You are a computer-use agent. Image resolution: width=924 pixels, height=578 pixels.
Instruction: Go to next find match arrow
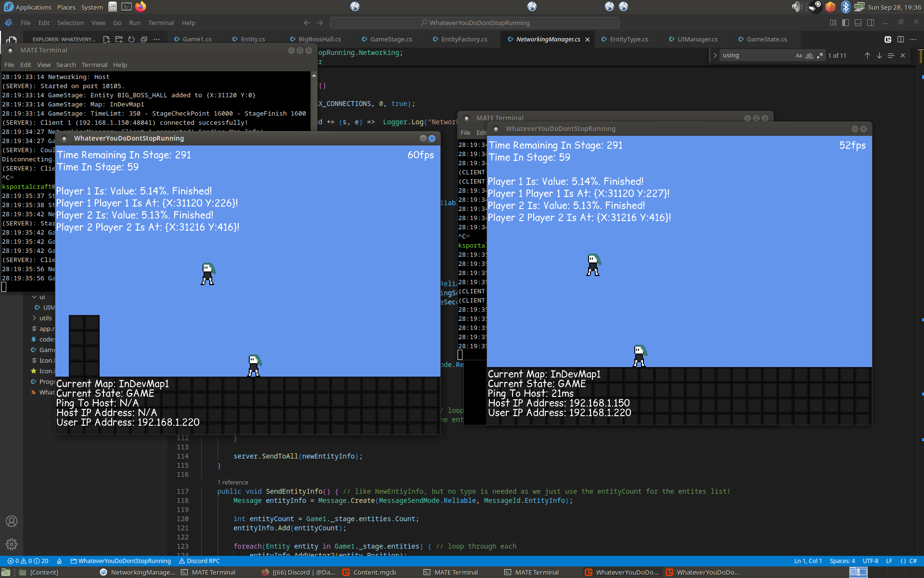tap(879, 55)
